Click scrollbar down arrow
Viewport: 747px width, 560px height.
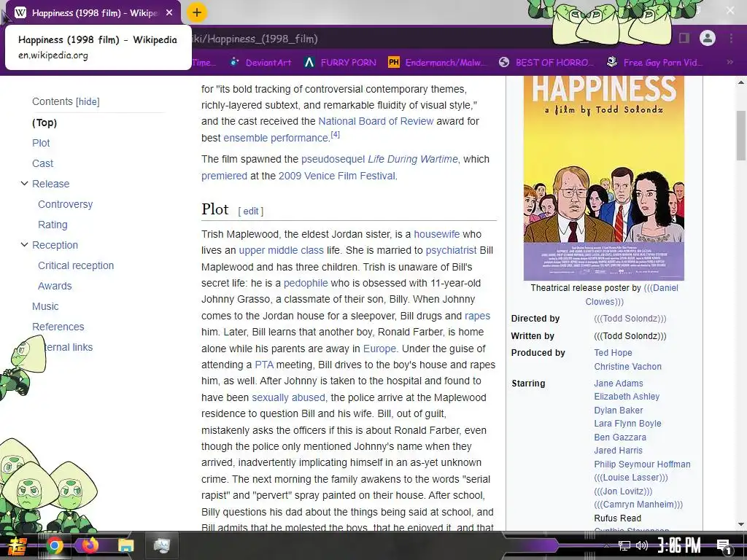click(x=741, y=525)
